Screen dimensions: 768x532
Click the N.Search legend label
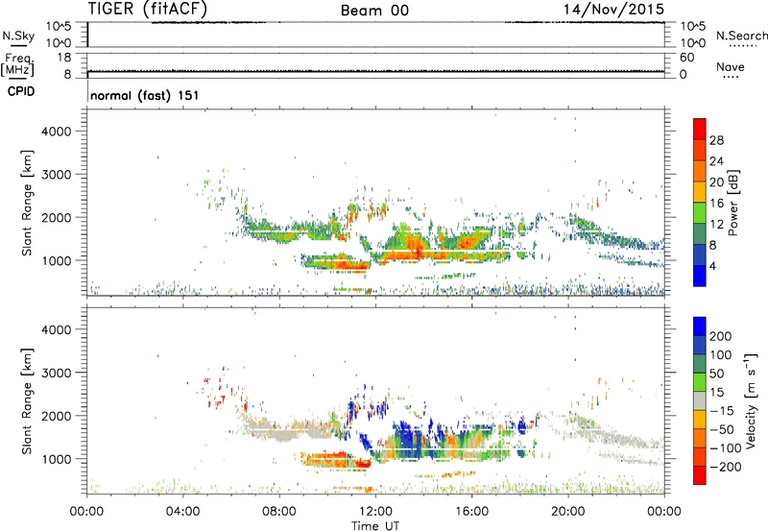pos(741,36)
